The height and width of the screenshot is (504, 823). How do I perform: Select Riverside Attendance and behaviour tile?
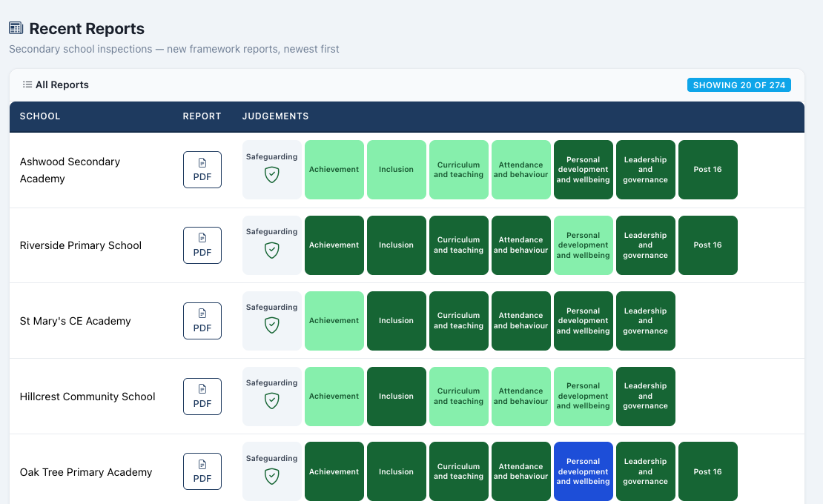pos(521,245)
